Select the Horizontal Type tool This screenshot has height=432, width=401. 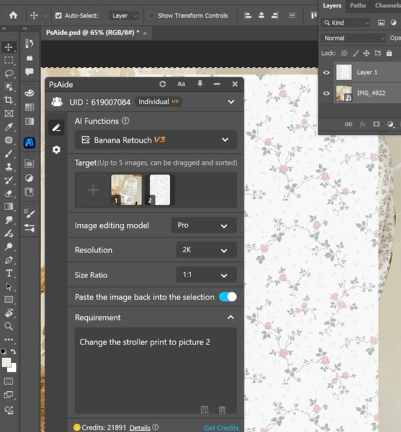pos(9,273)
